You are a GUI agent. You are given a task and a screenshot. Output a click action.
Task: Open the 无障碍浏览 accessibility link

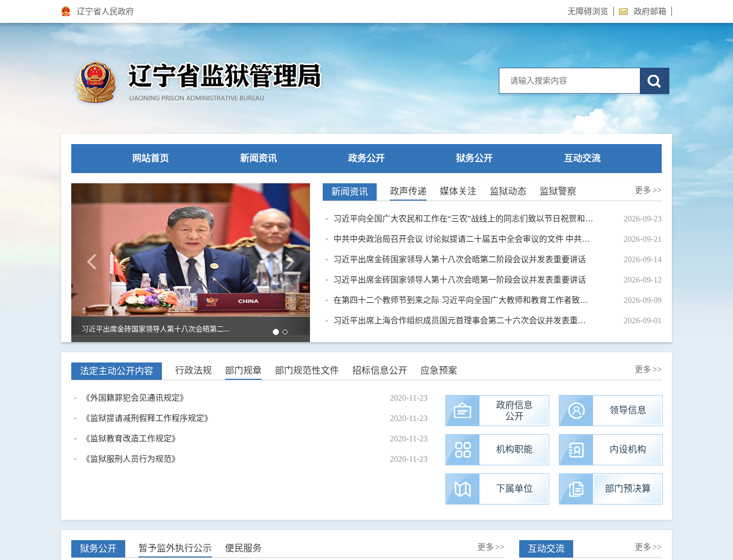point(588,11)
